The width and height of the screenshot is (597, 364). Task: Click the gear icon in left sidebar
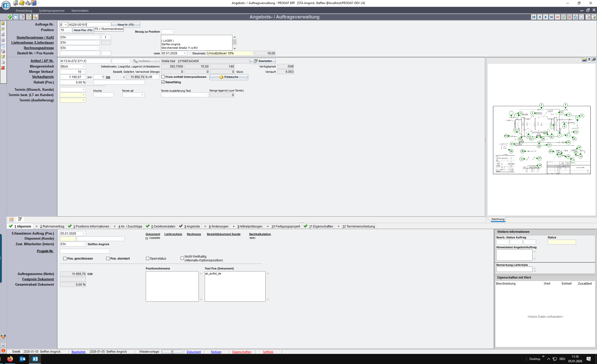pyautogui.click(x=3, y=40)
